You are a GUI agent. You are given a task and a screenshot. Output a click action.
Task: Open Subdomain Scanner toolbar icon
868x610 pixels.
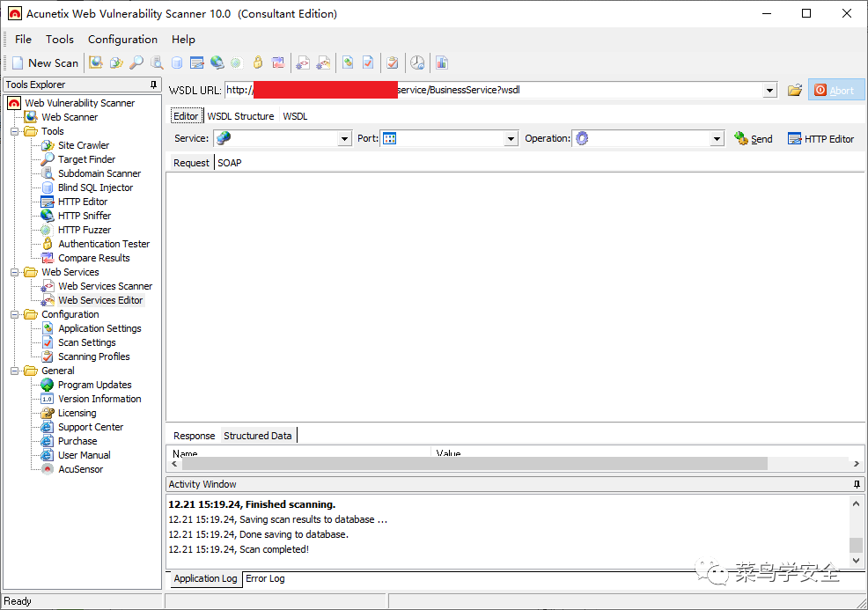pos(157,62)
